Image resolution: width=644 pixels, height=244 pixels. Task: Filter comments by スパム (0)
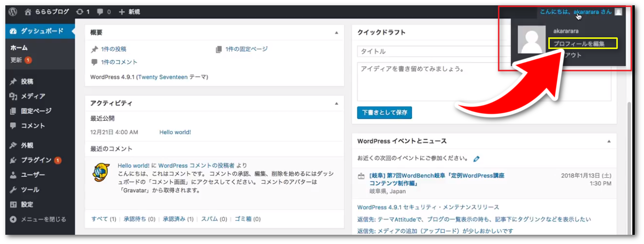click(214, 219)
